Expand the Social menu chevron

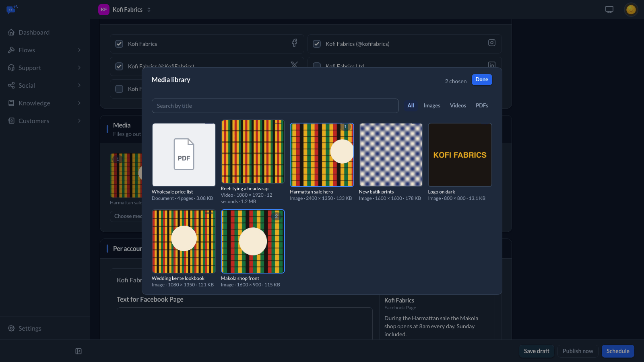[79, 85]
